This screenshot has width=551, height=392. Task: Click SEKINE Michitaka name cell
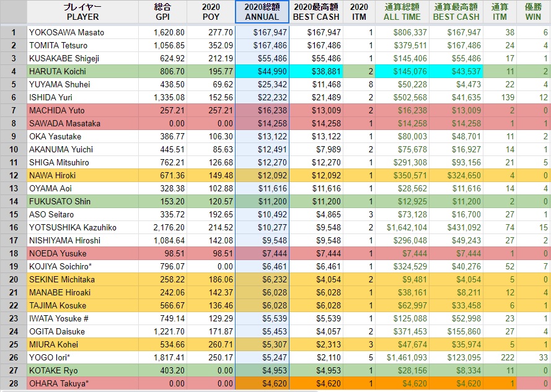click(82, 279)
